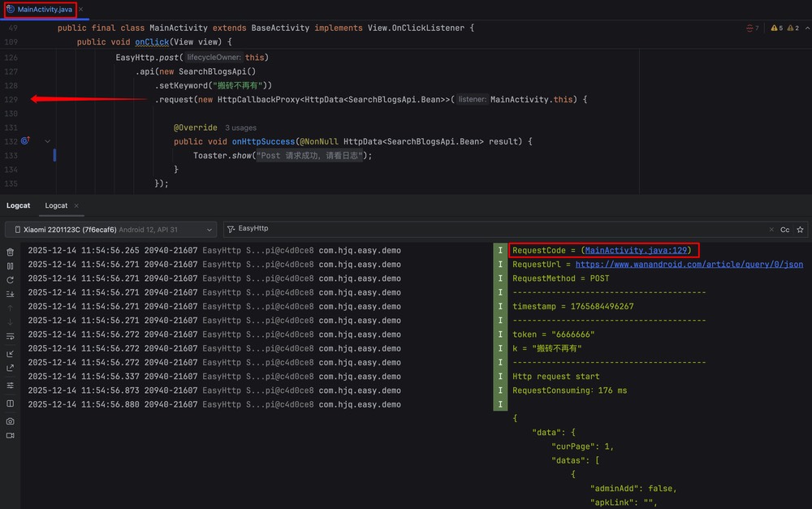The width and height of the screenshot is (812, 509).
Task: Select the second Logcat tab
Action: tap(56, 205)
